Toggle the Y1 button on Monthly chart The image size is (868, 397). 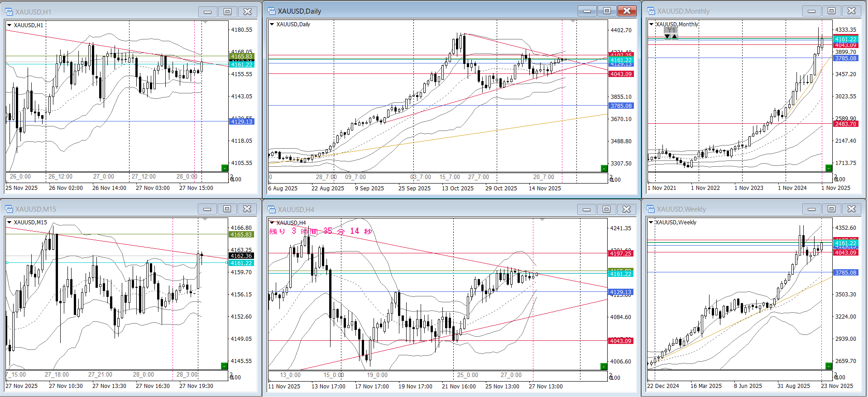[x=671, y=30]
